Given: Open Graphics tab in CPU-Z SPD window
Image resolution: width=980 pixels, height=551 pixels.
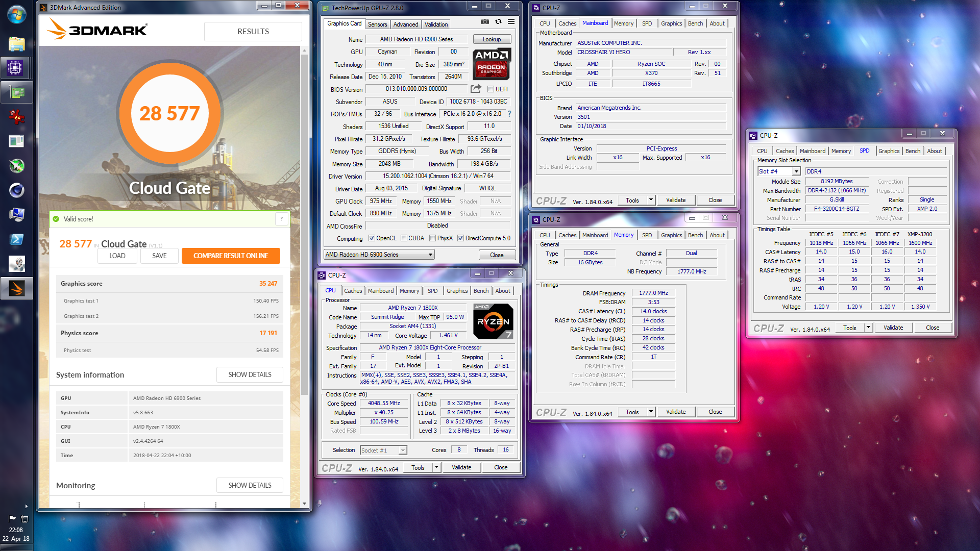Looking at the screenshot, I should [889, 151].
